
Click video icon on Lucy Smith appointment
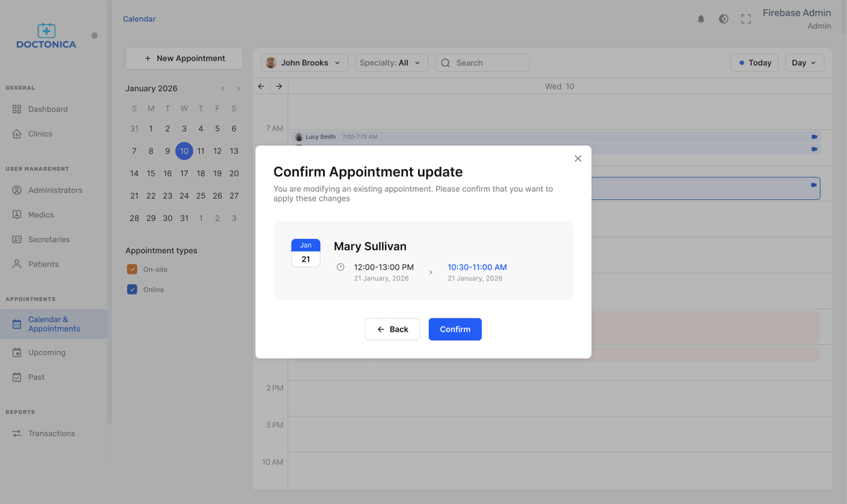(813, 136)
